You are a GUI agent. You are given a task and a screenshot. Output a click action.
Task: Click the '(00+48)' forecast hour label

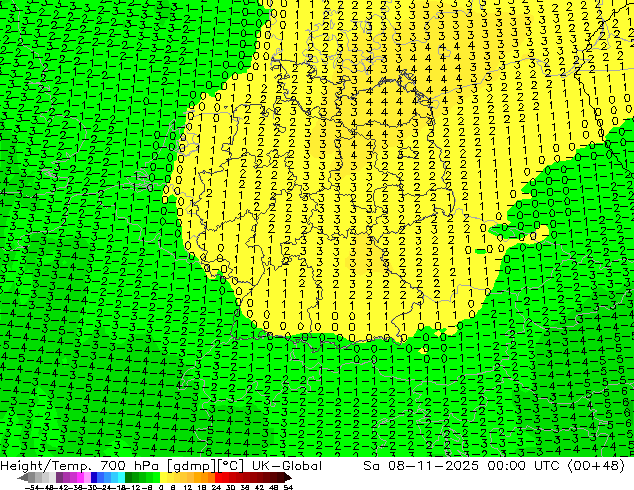point(596,466)
